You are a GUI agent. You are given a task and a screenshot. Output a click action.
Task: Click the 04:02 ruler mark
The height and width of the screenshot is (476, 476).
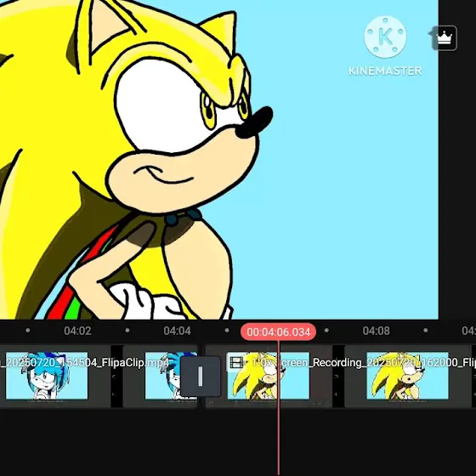pyautogui.click(x=77, y=331)
